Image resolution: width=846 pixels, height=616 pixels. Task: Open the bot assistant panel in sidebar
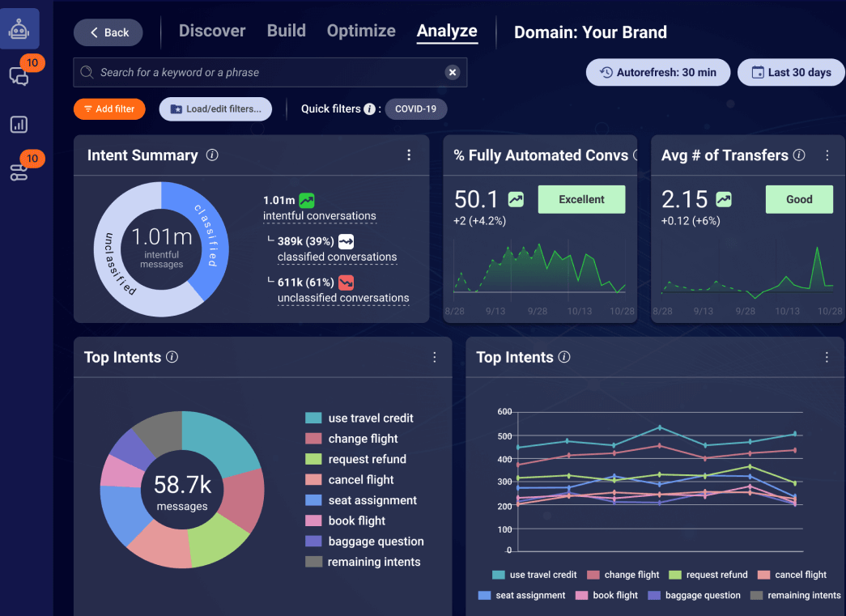pos(19,28)
